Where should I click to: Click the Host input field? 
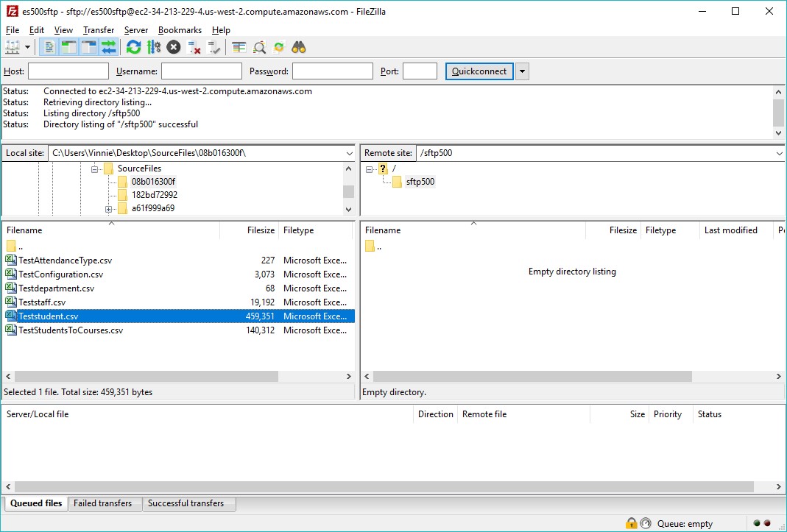[x=68, y=71]
